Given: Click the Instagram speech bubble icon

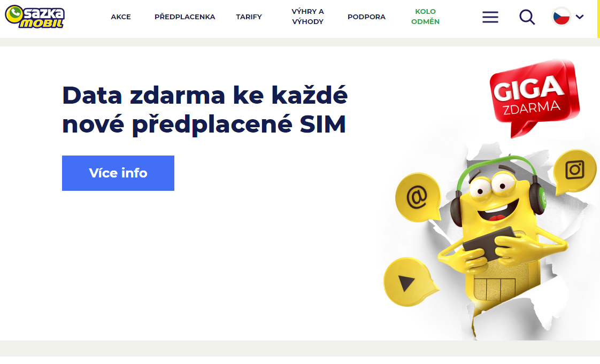Looking at the screenshot, I should click(x=575, y=171).
